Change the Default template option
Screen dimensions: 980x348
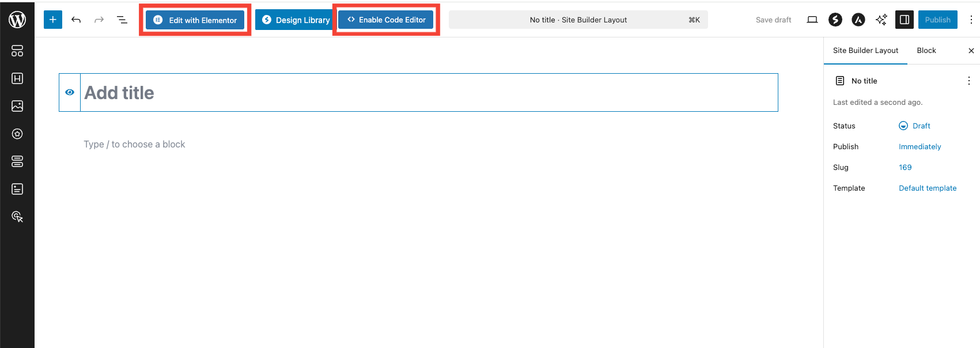click(x=927, y=188)
